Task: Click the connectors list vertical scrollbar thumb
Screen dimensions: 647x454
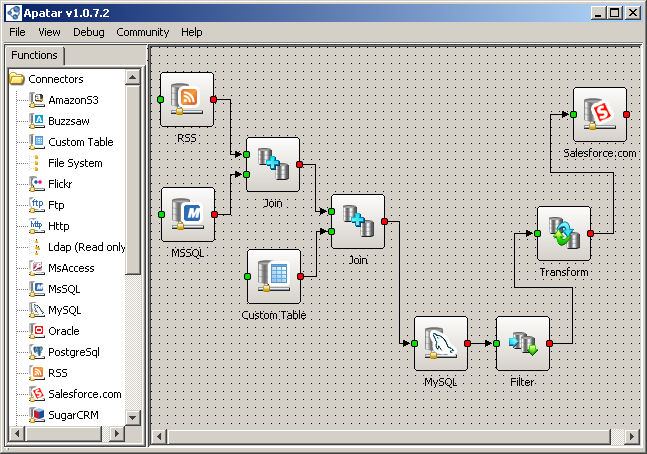Action: point(132,180)
